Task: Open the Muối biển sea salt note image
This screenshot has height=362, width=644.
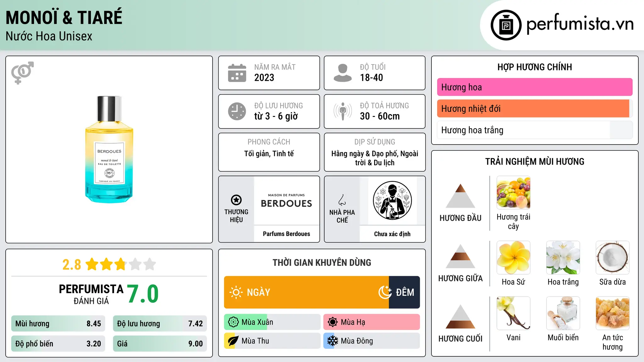Action: [x=563, y=313]
